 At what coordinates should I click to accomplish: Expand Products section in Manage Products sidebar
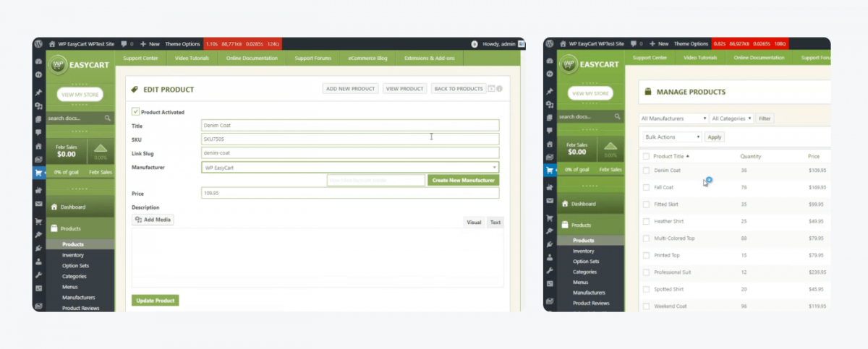click(591, 225)
